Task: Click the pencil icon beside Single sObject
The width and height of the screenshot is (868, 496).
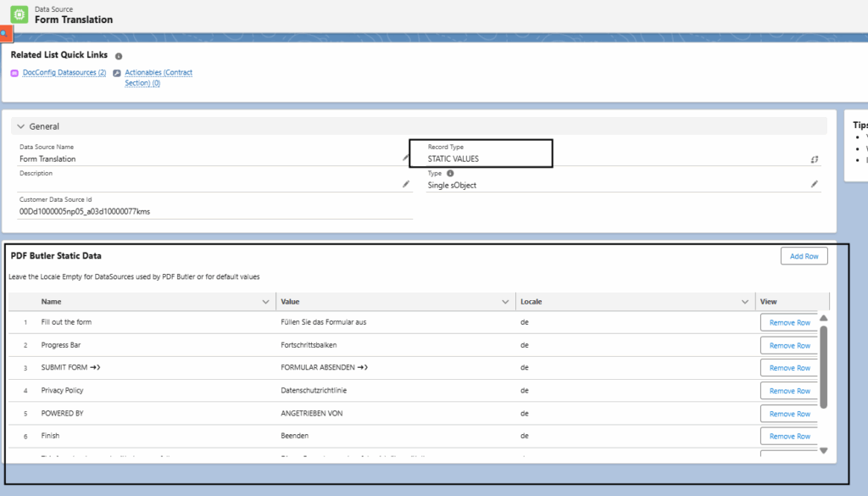Action: 814,183
